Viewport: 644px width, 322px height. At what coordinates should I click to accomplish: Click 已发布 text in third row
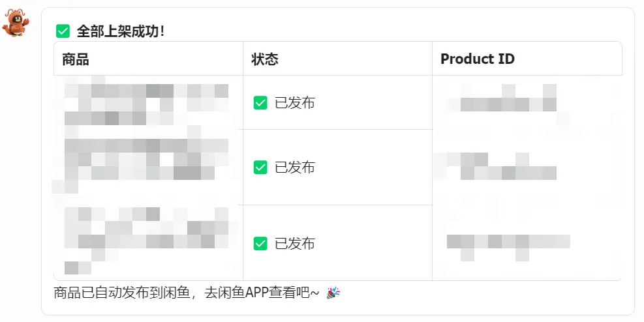(x=295, y=243)
